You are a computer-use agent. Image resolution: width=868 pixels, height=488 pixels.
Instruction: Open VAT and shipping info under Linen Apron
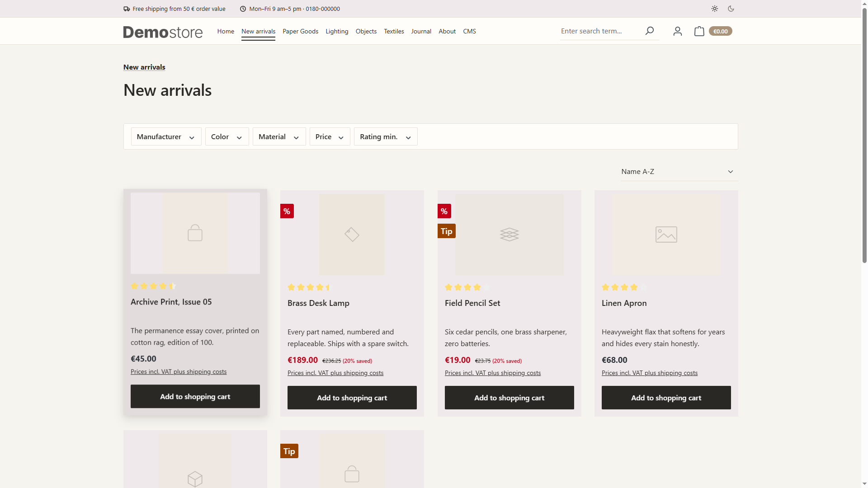[x=650, y=373]
